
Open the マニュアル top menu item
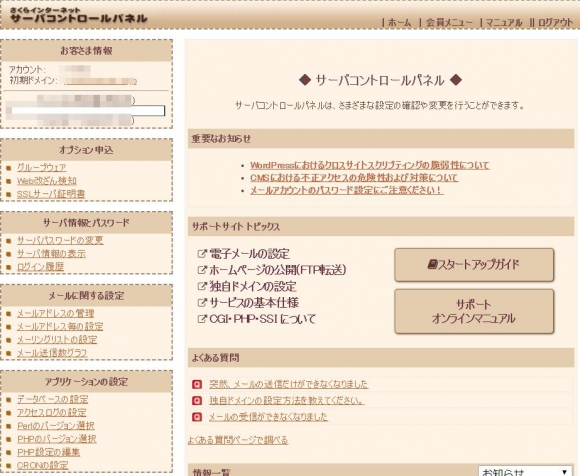point(503,23)
